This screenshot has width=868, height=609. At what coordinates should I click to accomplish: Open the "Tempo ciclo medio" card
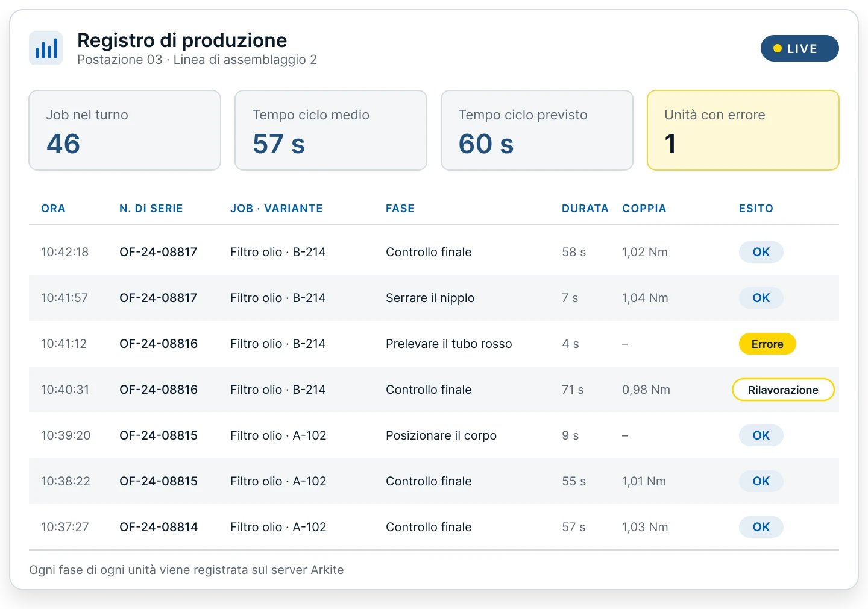[x=331, y=130]
